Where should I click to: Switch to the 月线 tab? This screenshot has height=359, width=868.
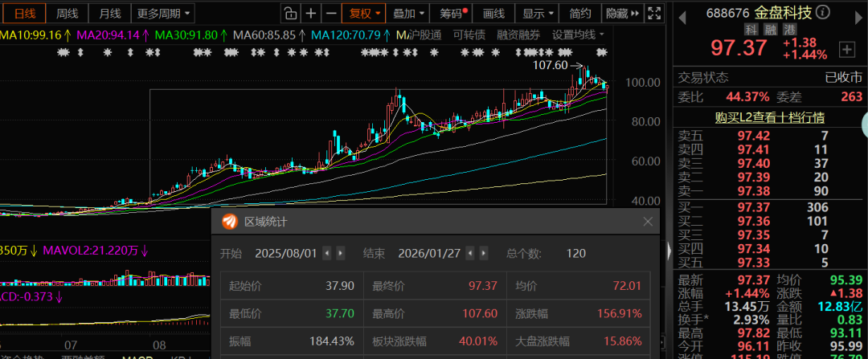pyautogui.click(x=108, y=13)
